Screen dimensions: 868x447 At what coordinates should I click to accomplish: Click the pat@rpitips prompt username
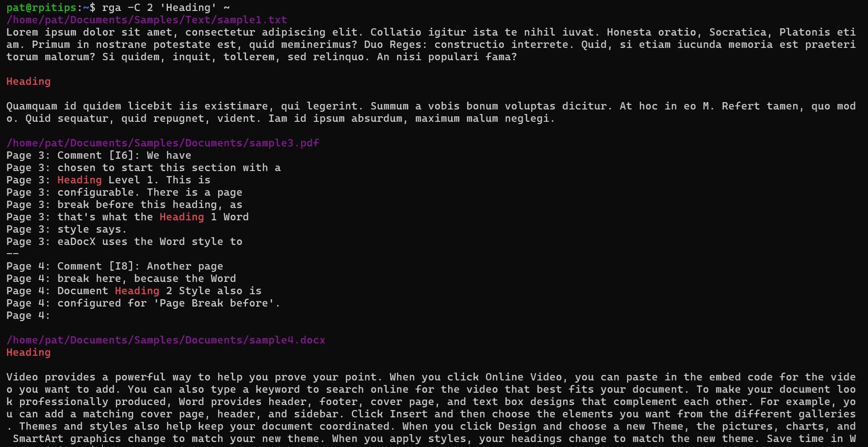point(41,8)
